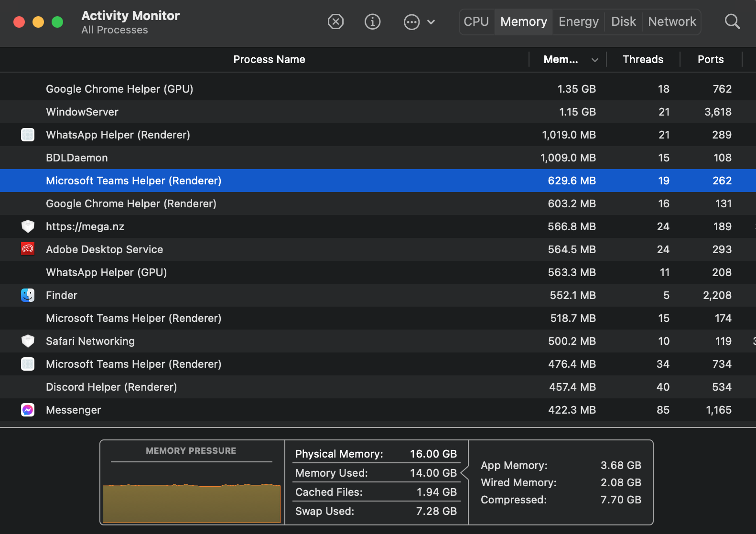Click the Activity Monitor window title

(x=130, y=16)
